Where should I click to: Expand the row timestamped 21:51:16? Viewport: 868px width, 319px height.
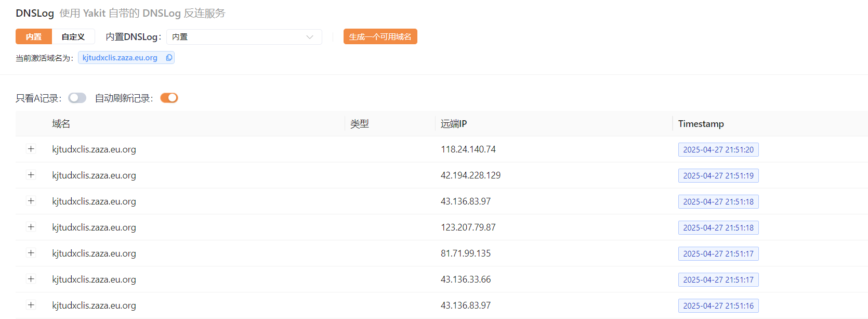tap(31, 305)
